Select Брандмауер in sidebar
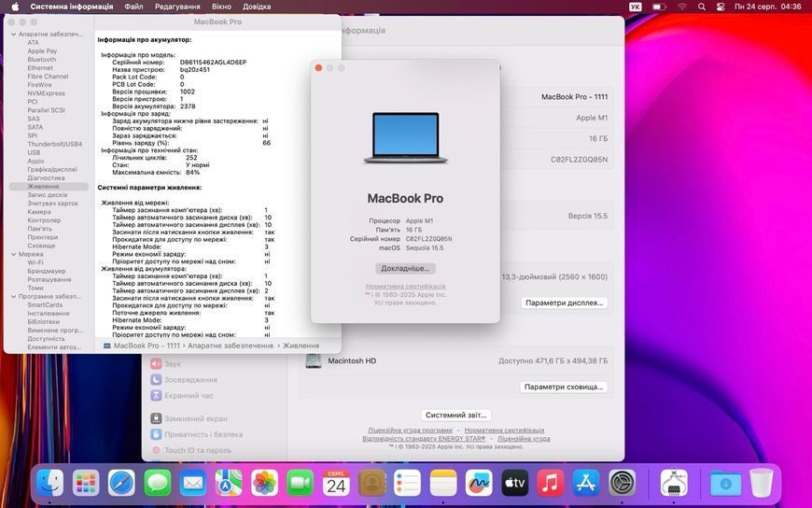812x508 pixels. click(x=47, y=271)
